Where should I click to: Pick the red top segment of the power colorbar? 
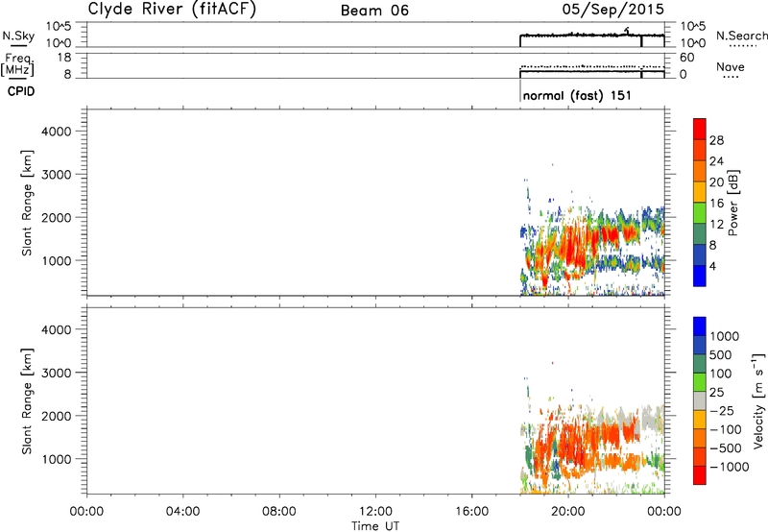pos(700,130)
